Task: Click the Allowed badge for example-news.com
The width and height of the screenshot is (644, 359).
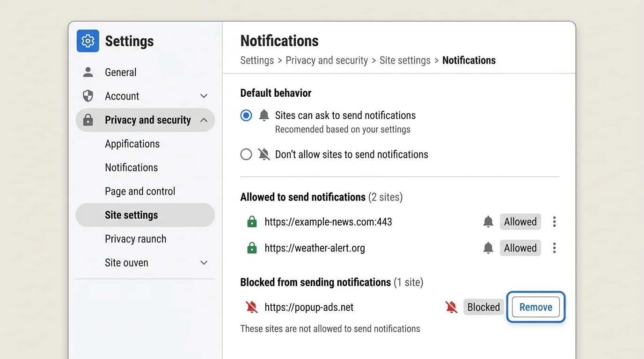Action: point(520,222)
